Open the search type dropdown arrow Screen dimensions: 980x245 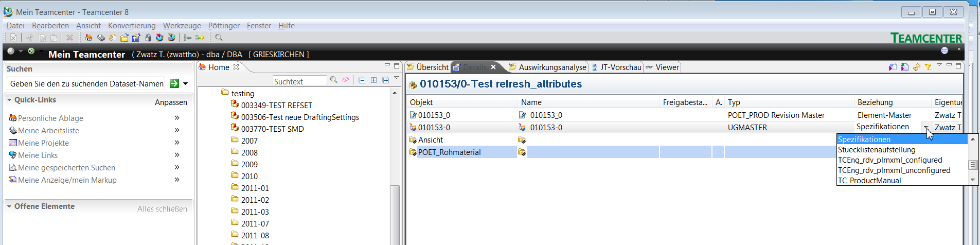[x=186, y=83]
